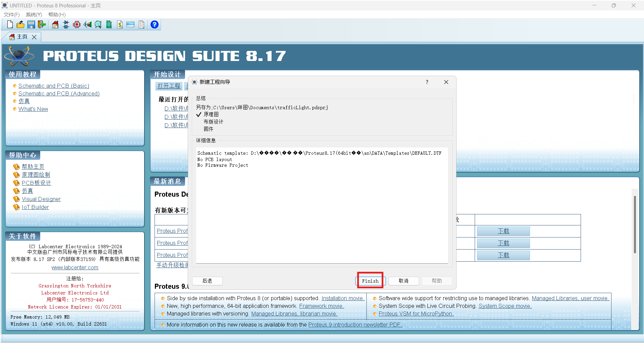Click the 'No Firmware Project' detail line
This screenshot has height=343, width=644.
(x=223, y=165)
